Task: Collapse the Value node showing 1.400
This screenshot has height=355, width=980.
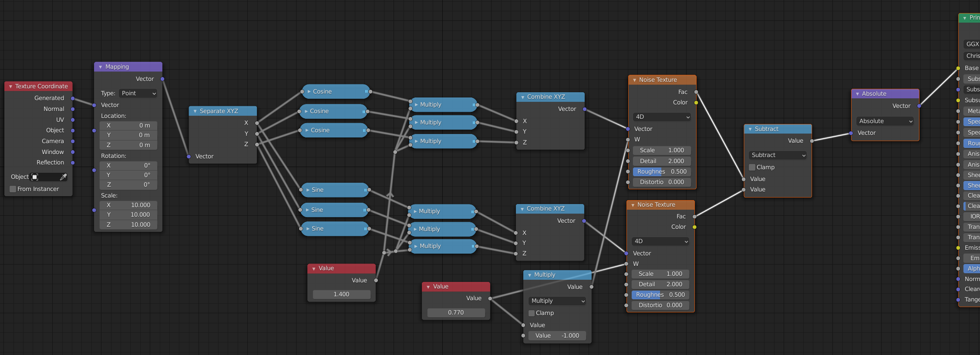Action: pos(314,269)
